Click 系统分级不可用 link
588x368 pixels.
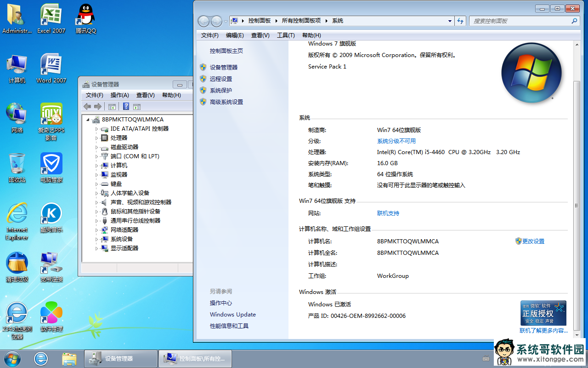click(396, 141)
